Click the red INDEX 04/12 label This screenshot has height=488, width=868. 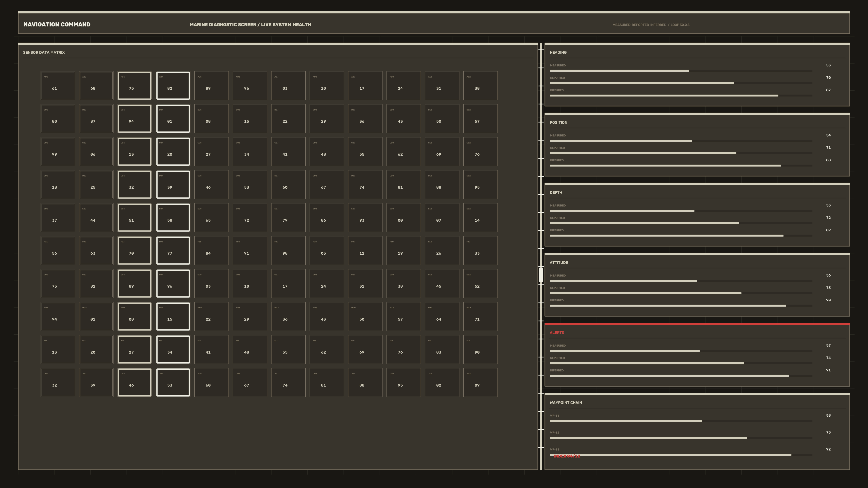[567, 456]
